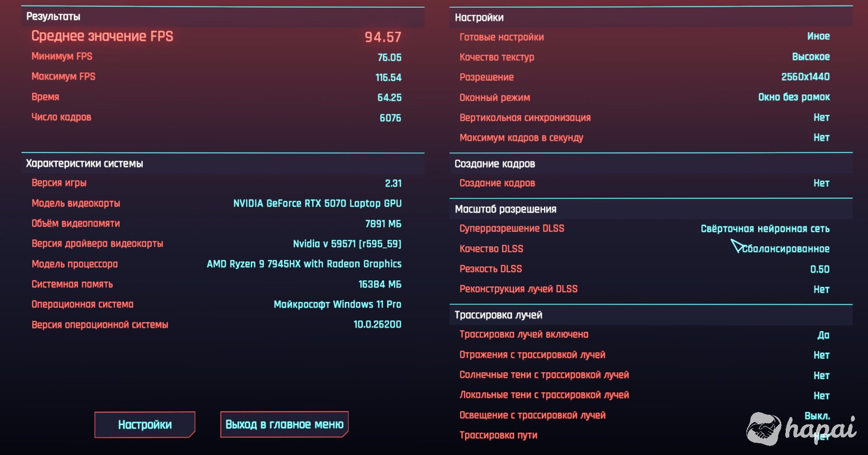Click the Качество текстур value Высокое
Image resolution: width=868 pixels, height=455 pixels.
point(811,57)
